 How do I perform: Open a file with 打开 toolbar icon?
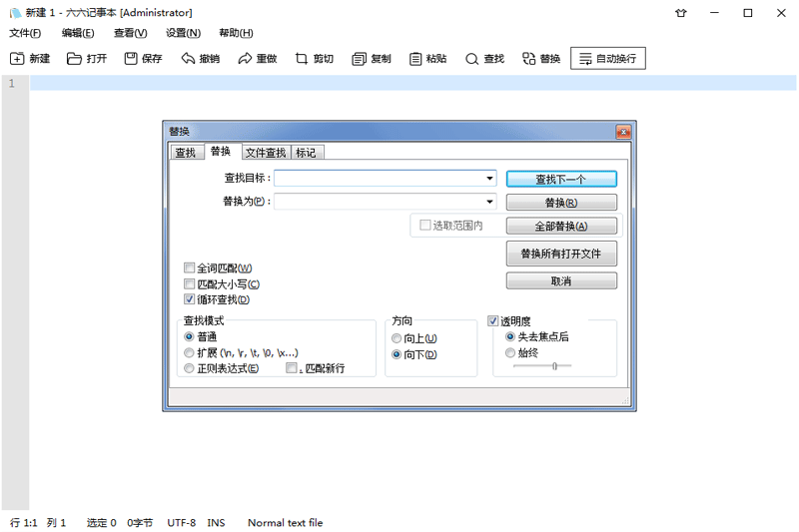point(74,59)
